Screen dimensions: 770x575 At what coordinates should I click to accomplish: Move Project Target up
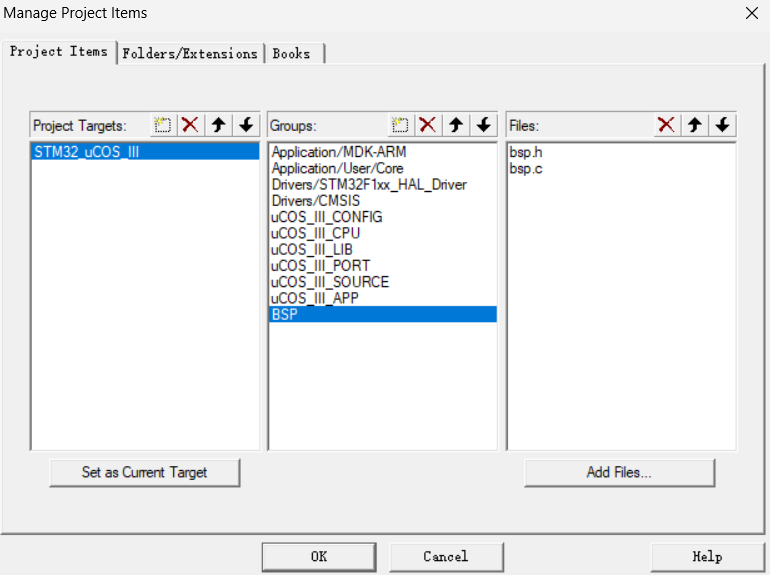click(219, 125)
